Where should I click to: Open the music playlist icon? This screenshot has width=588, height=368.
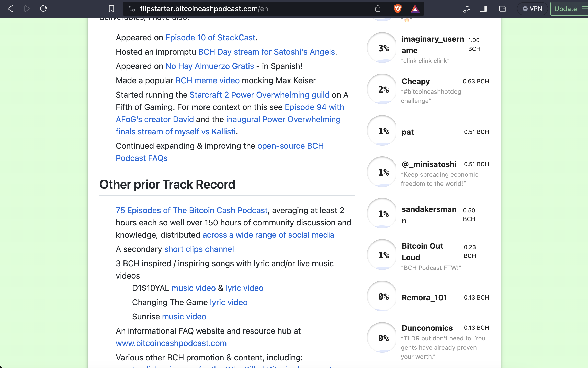(x=467, y=9)
